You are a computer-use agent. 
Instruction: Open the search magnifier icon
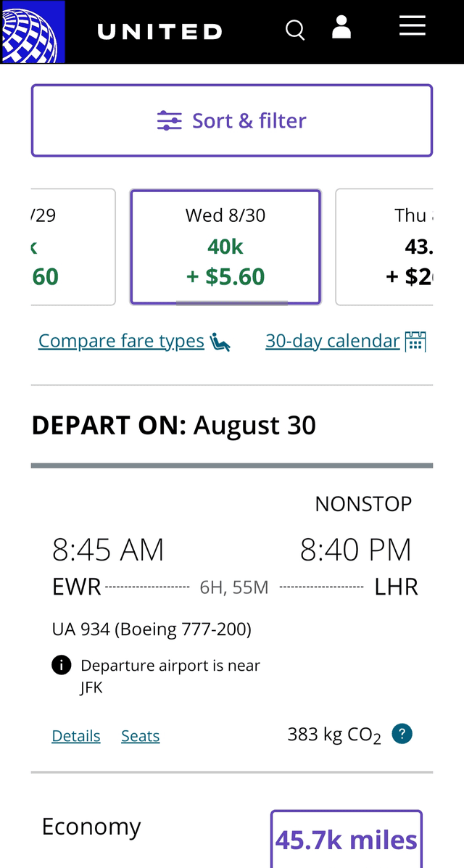[295, 30]
